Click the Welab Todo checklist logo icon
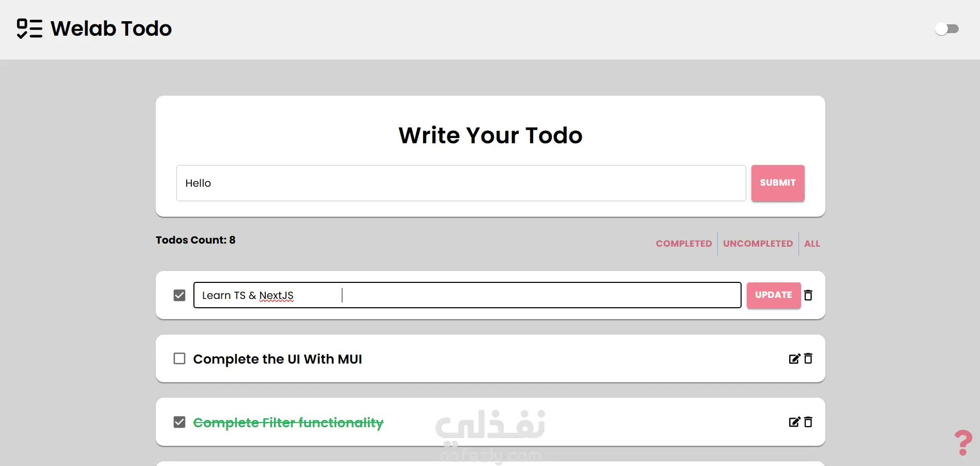 coord(29,28)
